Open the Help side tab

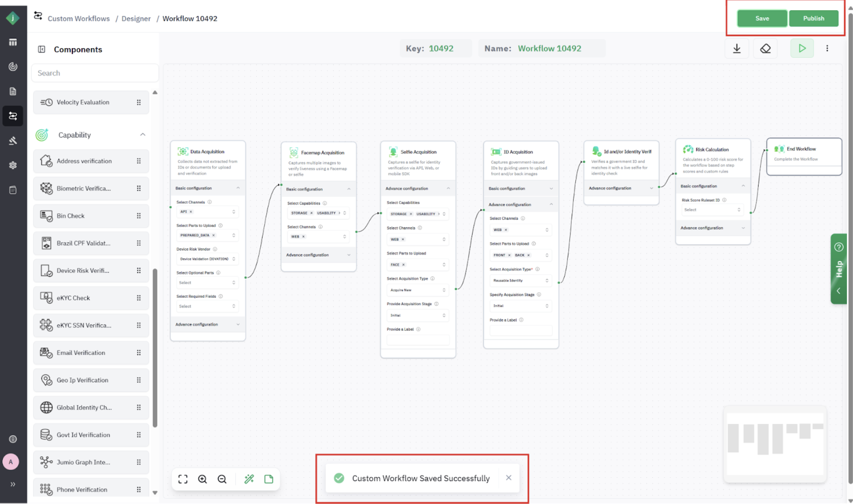click(839, 269)
